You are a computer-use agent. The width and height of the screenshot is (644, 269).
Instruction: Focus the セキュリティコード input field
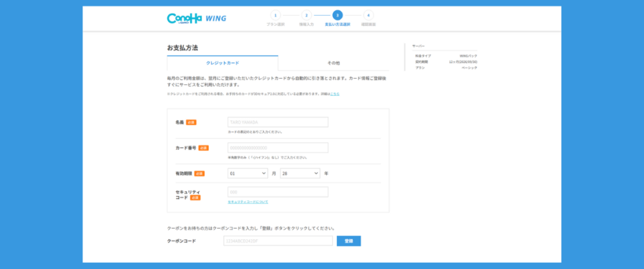pos(277,192)
